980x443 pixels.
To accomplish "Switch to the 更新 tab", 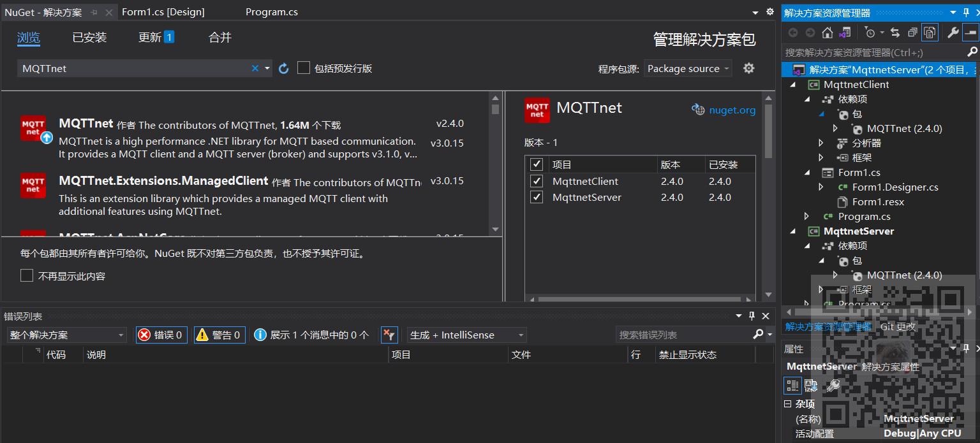I will [x=156, y=37].
